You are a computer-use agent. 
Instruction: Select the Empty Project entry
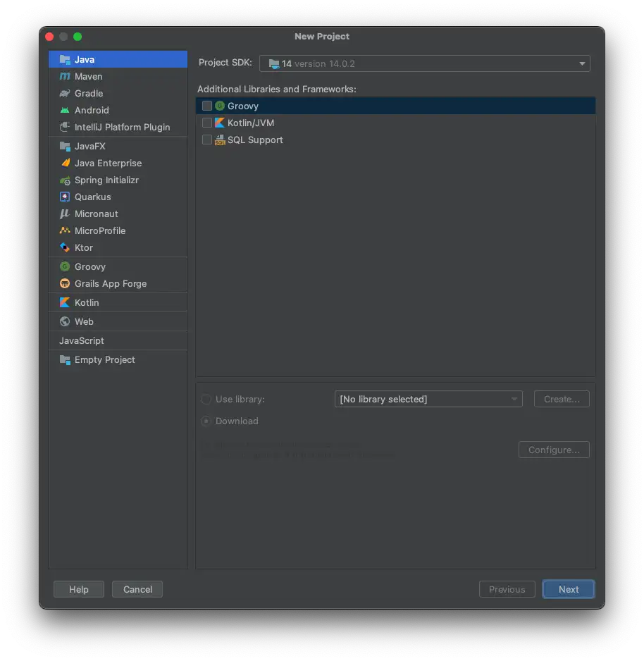(118, 359)
